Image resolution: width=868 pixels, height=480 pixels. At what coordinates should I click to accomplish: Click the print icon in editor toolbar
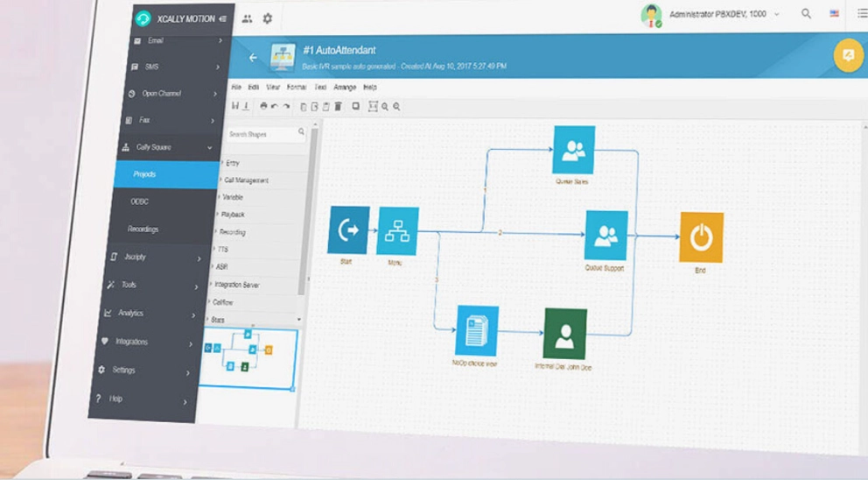(x=263, y=106)
